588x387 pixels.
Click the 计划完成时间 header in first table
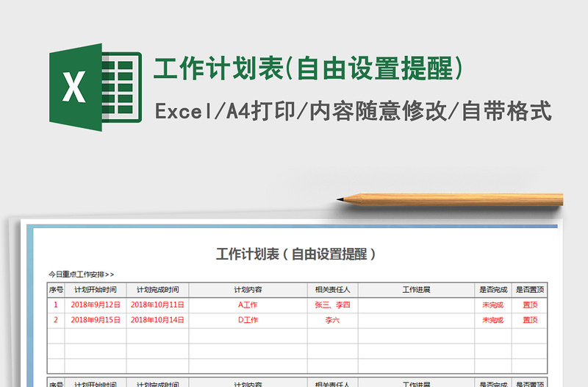pyautogui.click(x=157, y=290)
